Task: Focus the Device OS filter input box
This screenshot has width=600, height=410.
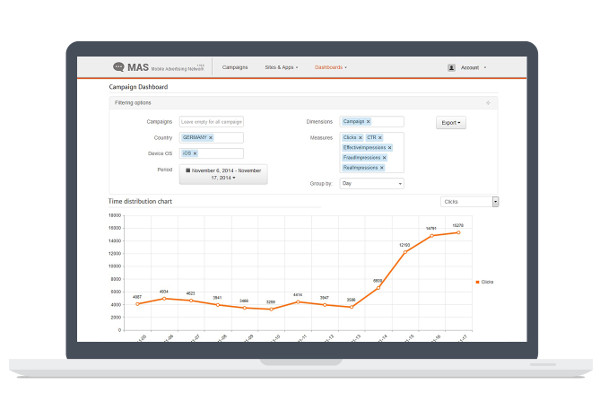Action: coord(211,154)
